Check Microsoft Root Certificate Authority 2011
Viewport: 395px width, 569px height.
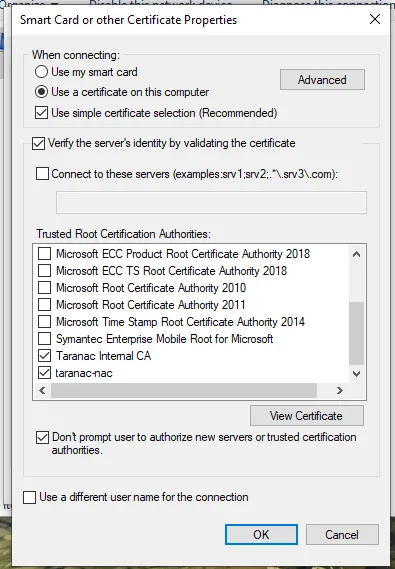coord(44,305)
